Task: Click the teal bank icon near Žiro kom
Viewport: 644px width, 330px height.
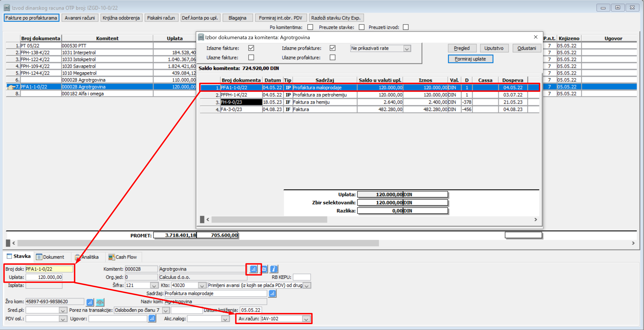Action: (x=100, y=302)
